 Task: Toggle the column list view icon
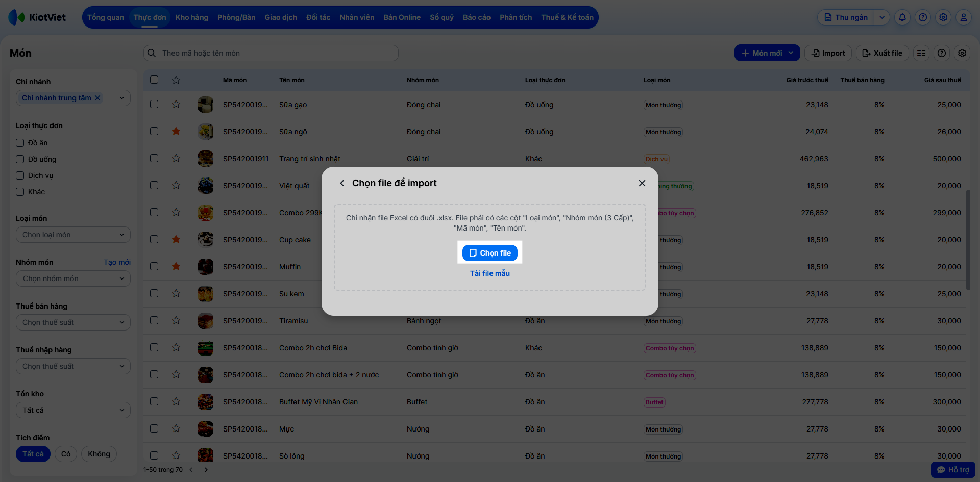pos(921,53)
